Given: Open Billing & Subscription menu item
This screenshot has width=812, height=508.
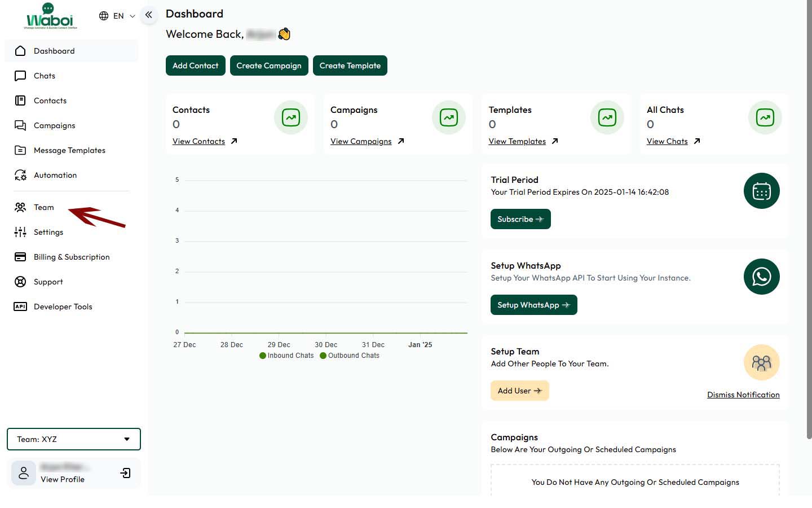Looking at the screenshot, I should click(x=71, y=257).
